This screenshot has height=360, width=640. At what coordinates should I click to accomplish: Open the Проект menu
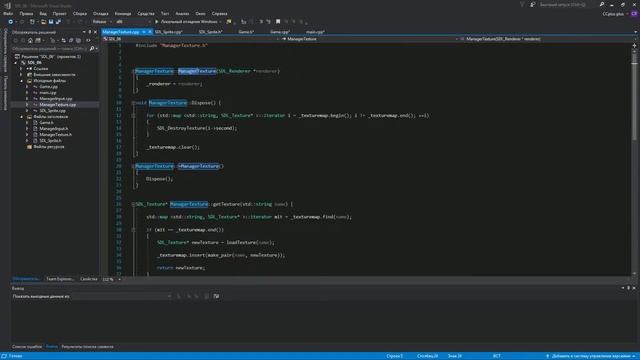[60, 13]
